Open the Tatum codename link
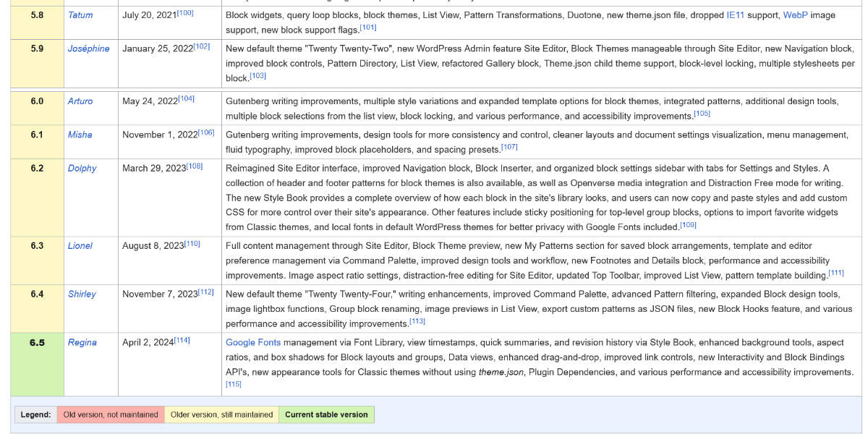The width and height of the screenshot is (868, 445). pyautogui.click(x=81, y=15)
